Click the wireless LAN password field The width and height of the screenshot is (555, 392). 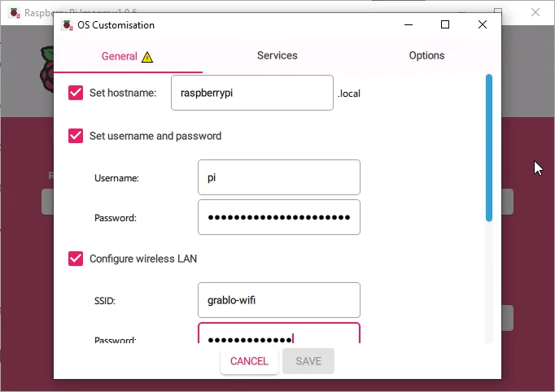point(279,333)
